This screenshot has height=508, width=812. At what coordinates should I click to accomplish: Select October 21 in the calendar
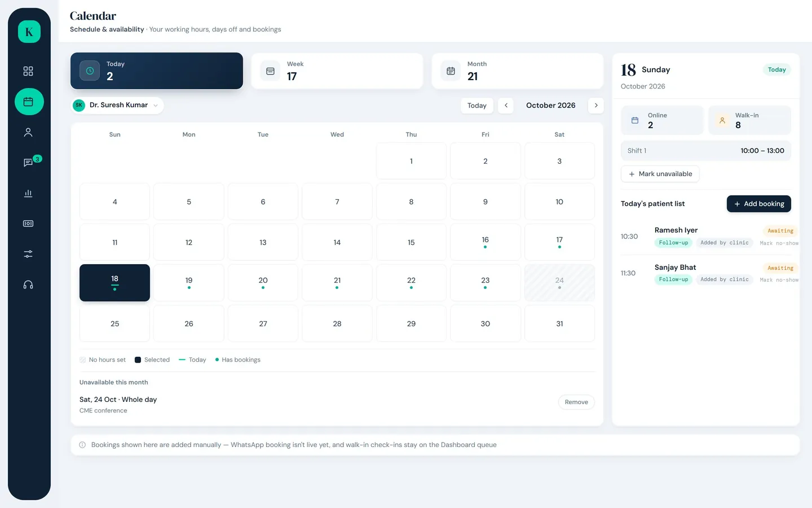click(337, 283)
